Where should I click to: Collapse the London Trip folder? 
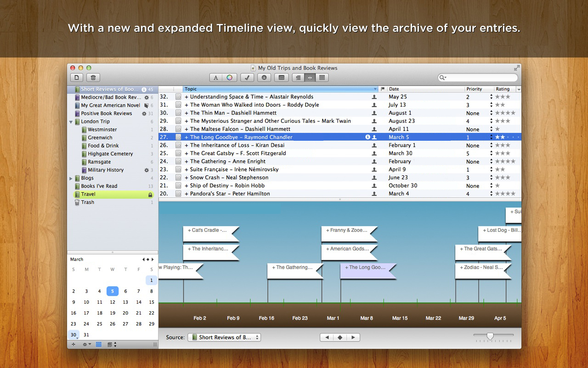pos(71,122)
